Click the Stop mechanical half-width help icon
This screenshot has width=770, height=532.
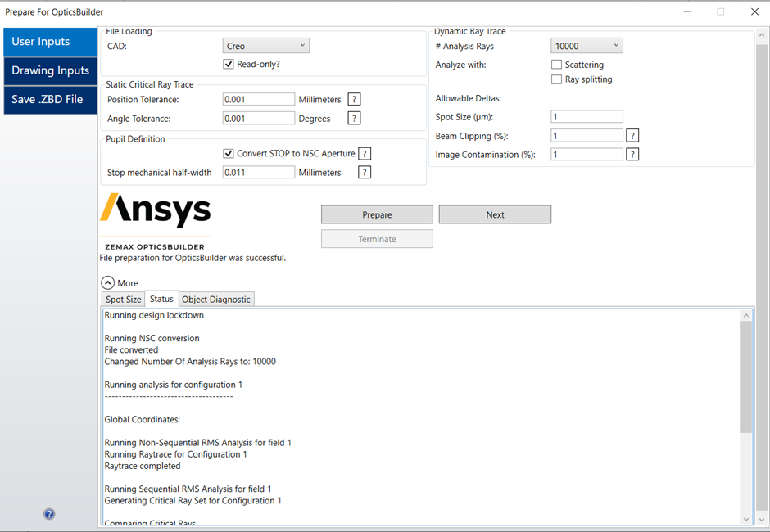365,172
